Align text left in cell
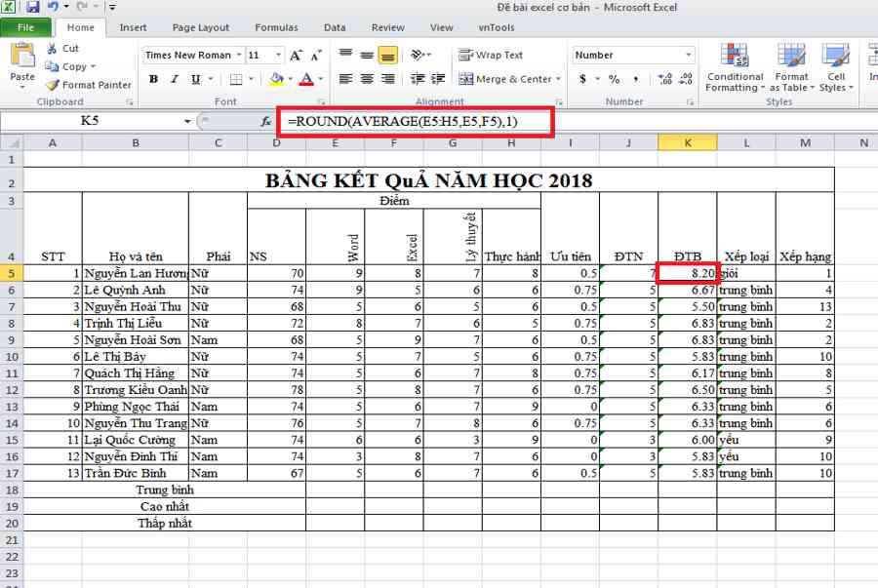Viewport: 878px width, 588px height. pos(345,79)
